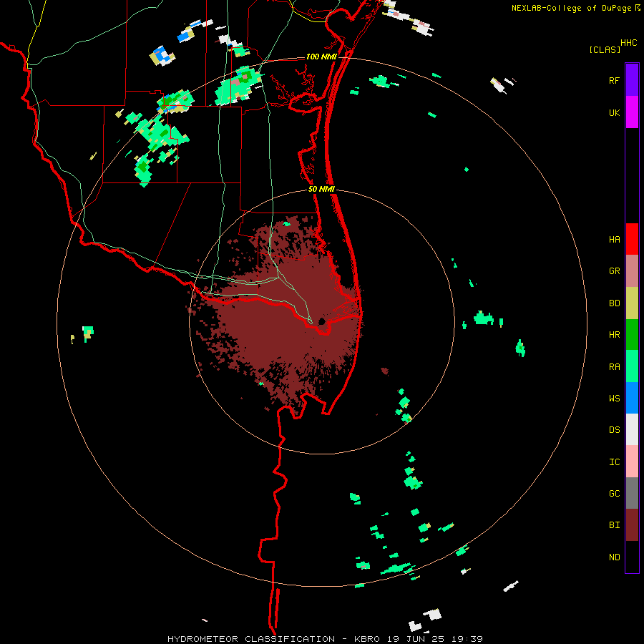Click the [CLAS] unit label
The width and height of the screenshot is (644, 644).
point(605,50)
